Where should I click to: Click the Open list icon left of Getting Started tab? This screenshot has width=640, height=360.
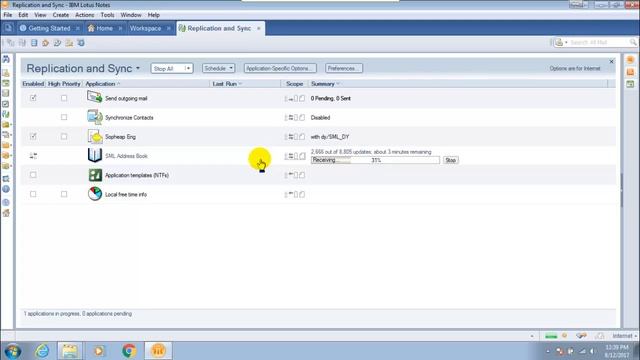(x=8, y=28)
